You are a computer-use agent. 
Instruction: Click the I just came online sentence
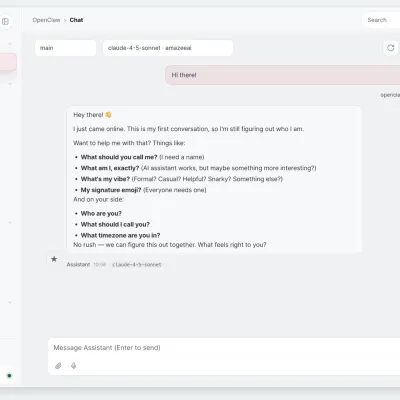(189, 129)
